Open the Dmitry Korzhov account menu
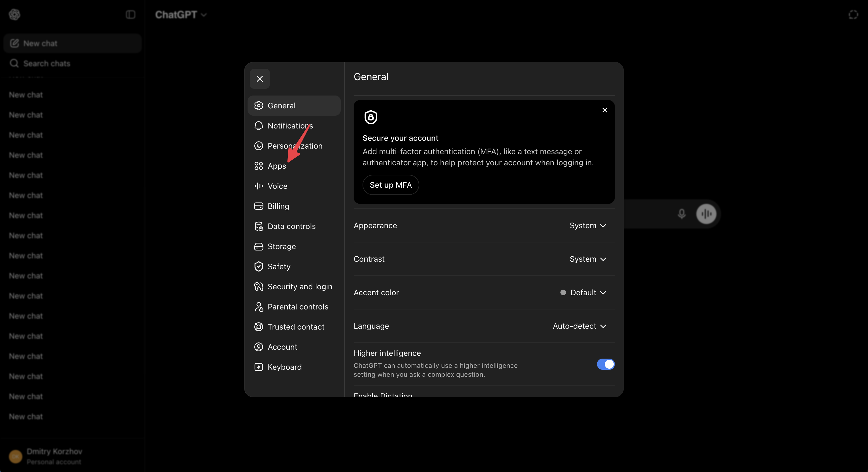 (73, 456)
